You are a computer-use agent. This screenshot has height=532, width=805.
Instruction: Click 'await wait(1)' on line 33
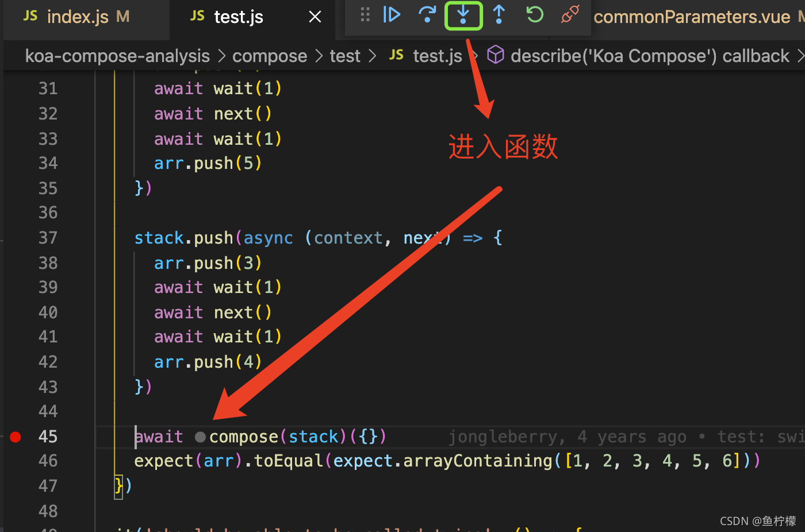click(218, 139)
